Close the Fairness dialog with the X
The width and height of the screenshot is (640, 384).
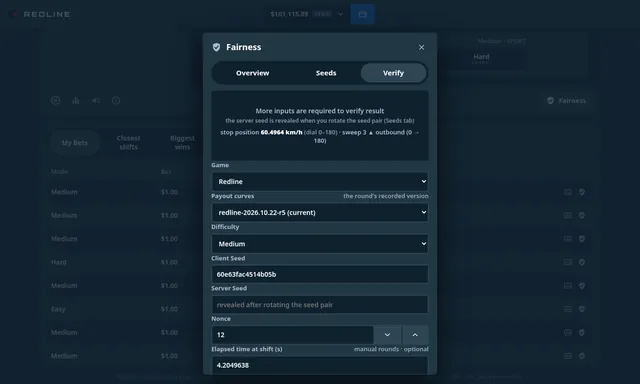421,47
